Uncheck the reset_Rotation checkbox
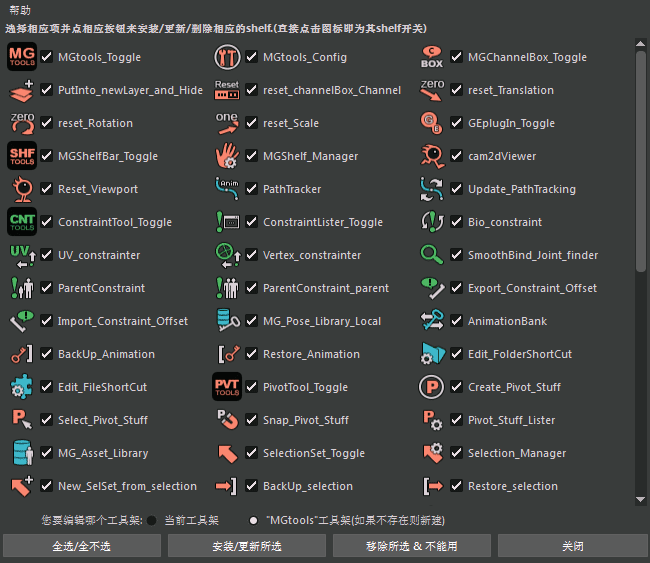The height and width of the screenshot is (563, 650). coord(46,123)
